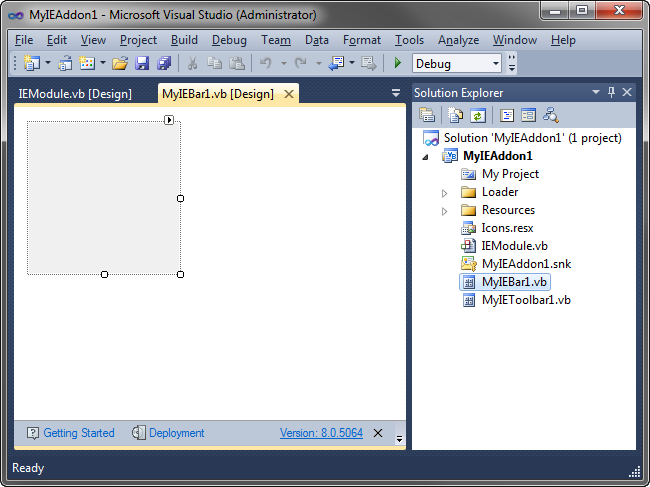Click the View Class Diagram icon

click(x=551, y=115)
